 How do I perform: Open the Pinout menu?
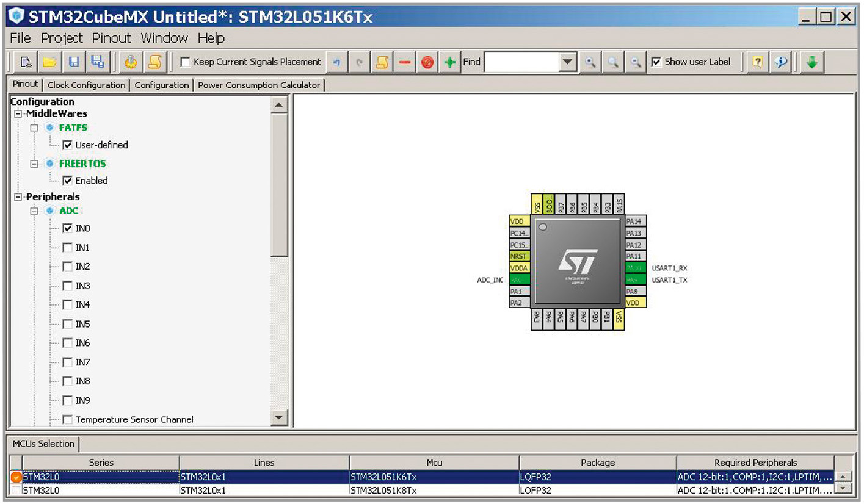112,38
